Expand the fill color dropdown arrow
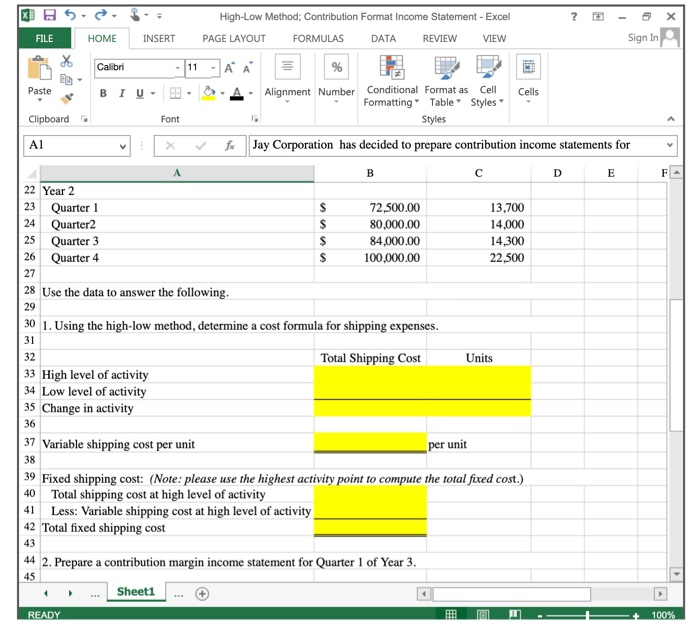700x625 pixels. [222, 93]
